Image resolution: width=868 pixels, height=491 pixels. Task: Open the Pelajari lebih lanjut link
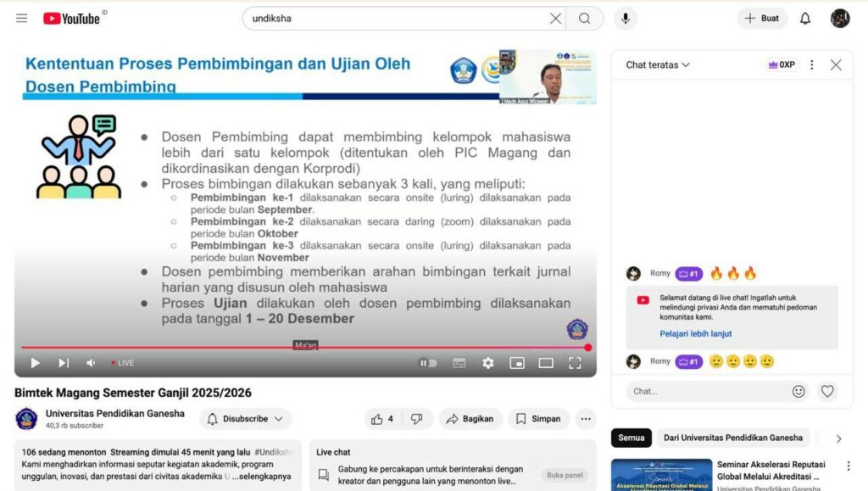[696, 334]
